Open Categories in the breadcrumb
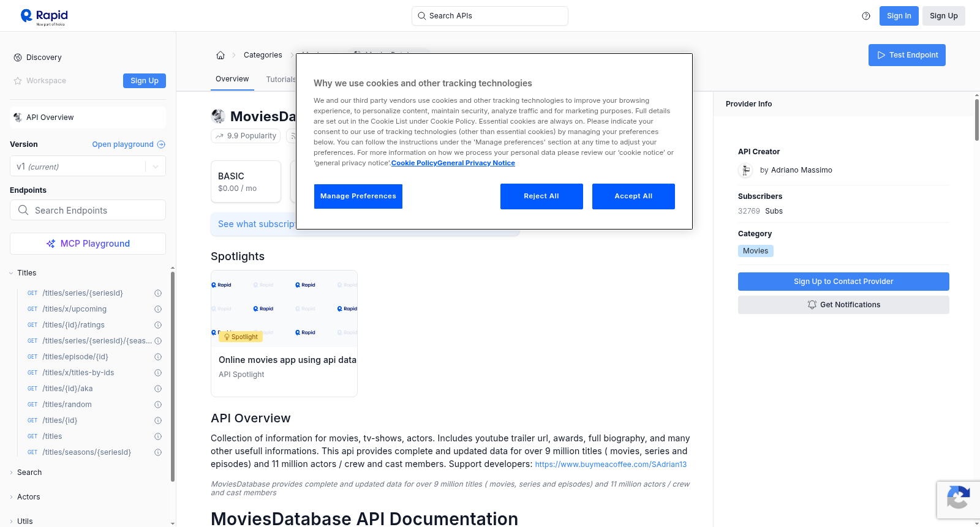The image size is (980, 527). click(263, 55)
